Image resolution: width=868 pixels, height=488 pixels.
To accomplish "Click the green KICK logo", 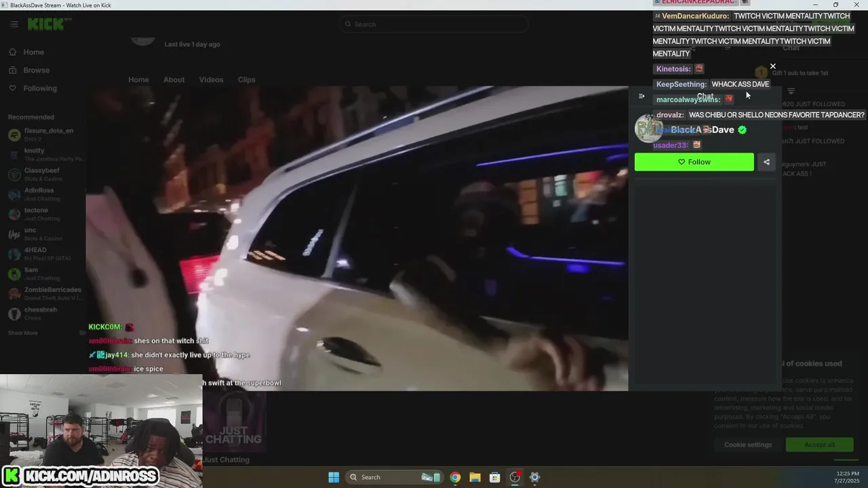I will (x=46, y=24).
